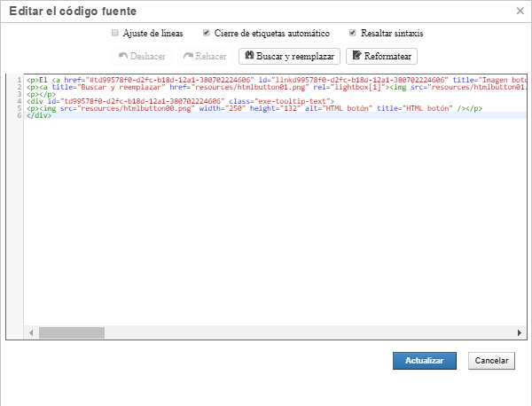Click the blue Actualizar button
Image resolution: width=532 pixels, height=406 pixels.
tap(424, 361)
